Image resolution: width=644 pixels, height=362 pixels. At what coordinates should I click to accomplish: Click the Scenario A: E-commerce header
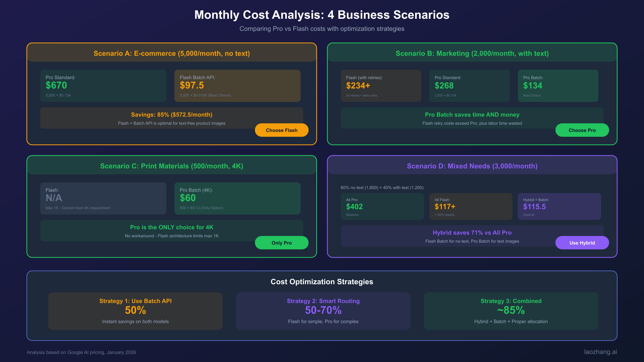tap(172, 53)
